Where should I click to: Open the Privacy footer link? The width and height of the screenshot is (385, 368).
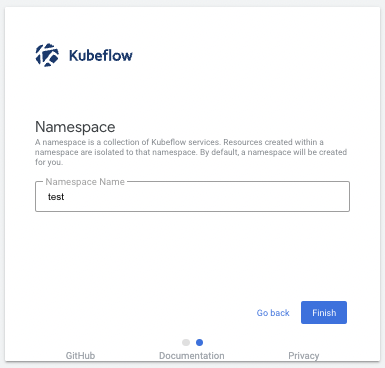point(304,356)
